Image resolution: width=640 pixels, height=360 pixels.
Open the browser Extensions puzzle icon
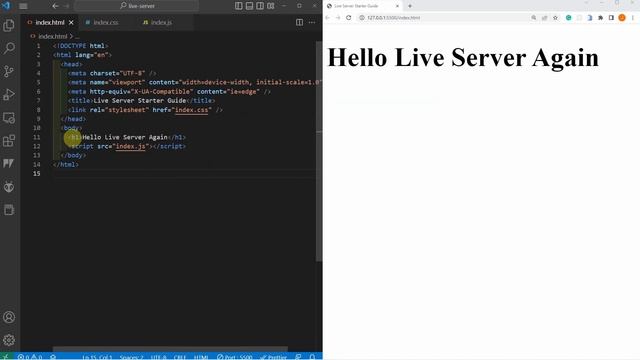coord(600,18)
